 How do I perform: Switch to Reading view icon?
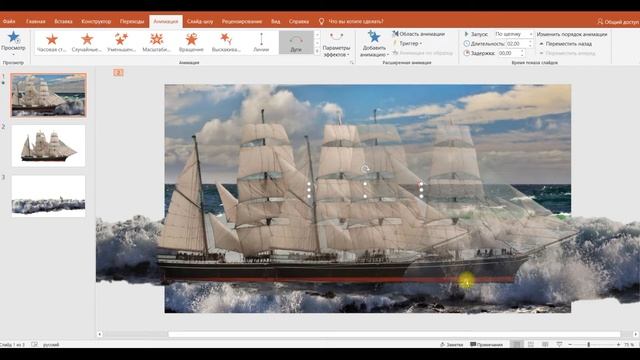pos(545,344)
